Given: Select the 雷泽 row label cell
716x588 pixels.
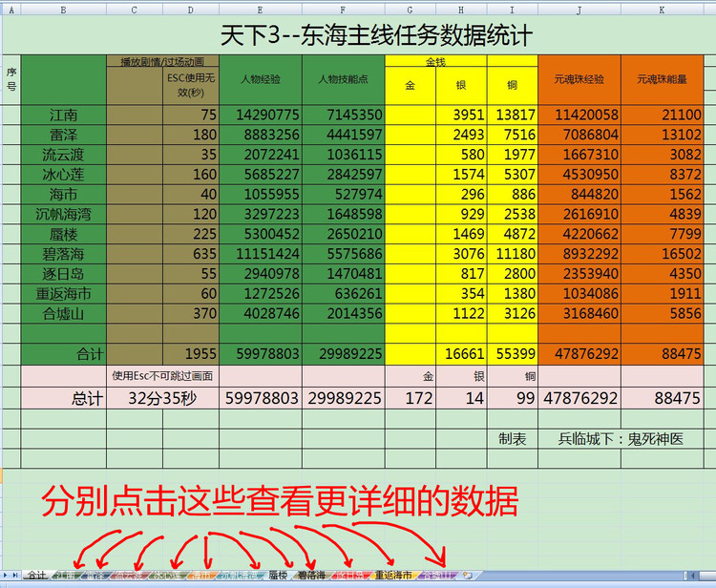Looking at the screenshot, I should [63, 135].
